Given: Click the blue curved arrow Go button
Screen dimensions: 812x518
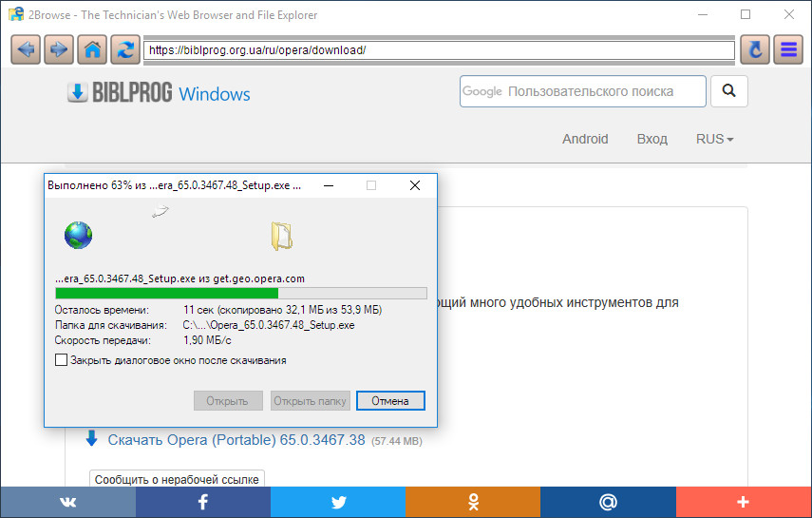Looking at the screenshot, I should click(x=755, y=49).
